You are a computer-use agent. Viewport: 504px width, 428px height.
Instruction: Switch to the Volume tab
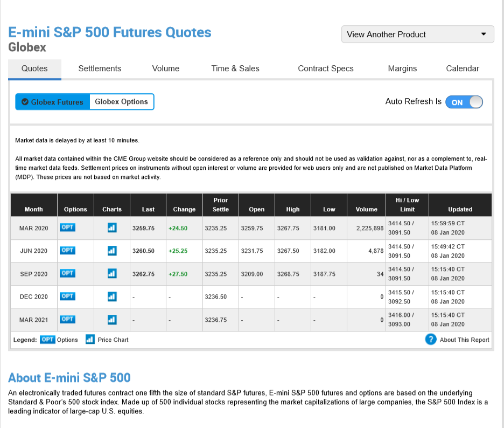click(165, 68)
